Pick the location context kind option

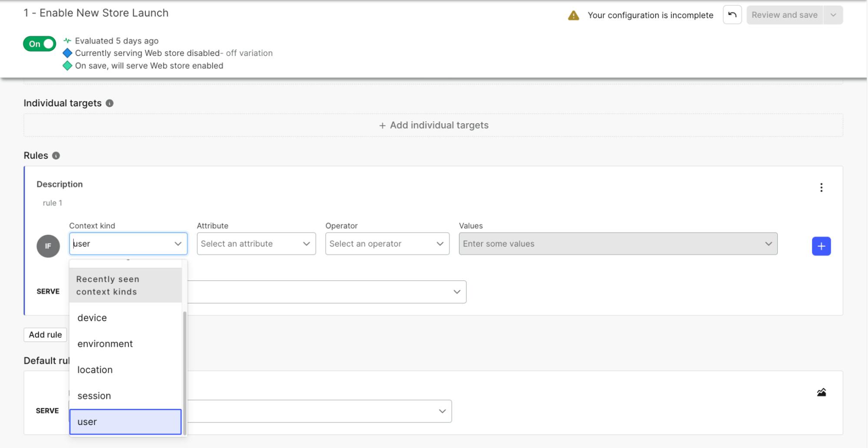click(x=95, y=370)
